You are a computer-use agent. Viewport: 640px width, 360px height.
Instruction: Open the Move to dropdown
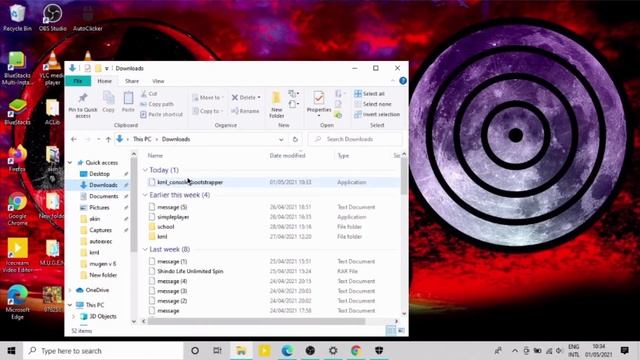pyautogui.click(x=208, y=98)
